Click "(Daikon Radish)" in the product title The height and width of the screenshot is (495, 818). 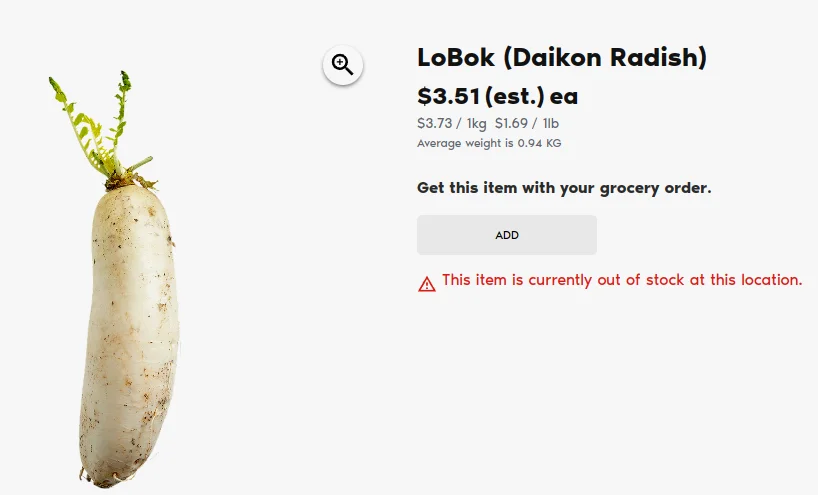click(604, 58)
